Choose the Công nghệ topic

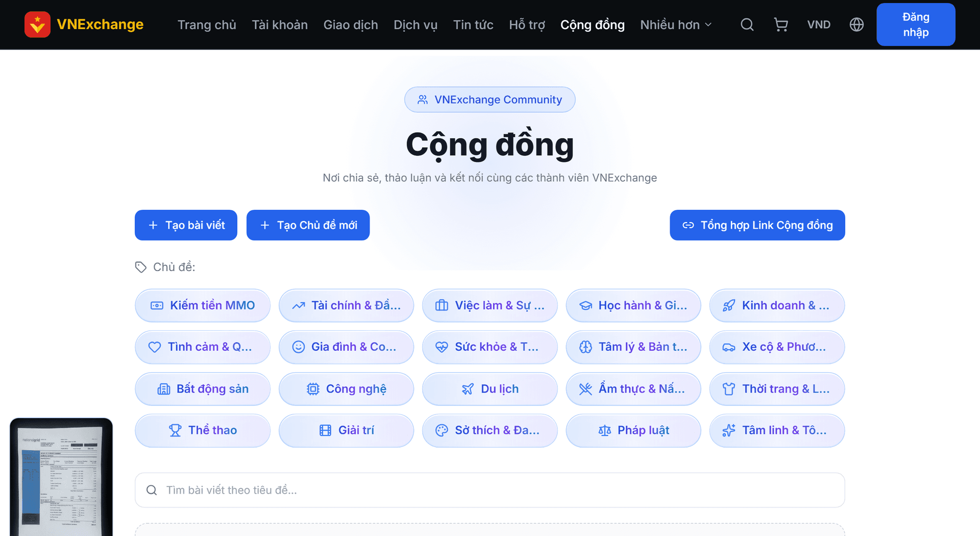[346, 389]
